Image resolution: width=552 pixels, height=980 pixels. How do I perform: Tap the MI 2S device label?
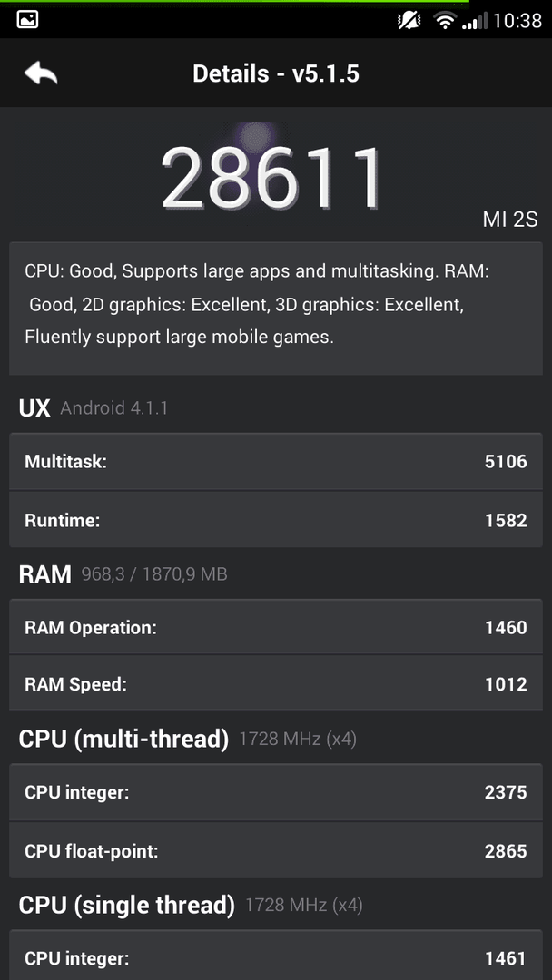510,220
